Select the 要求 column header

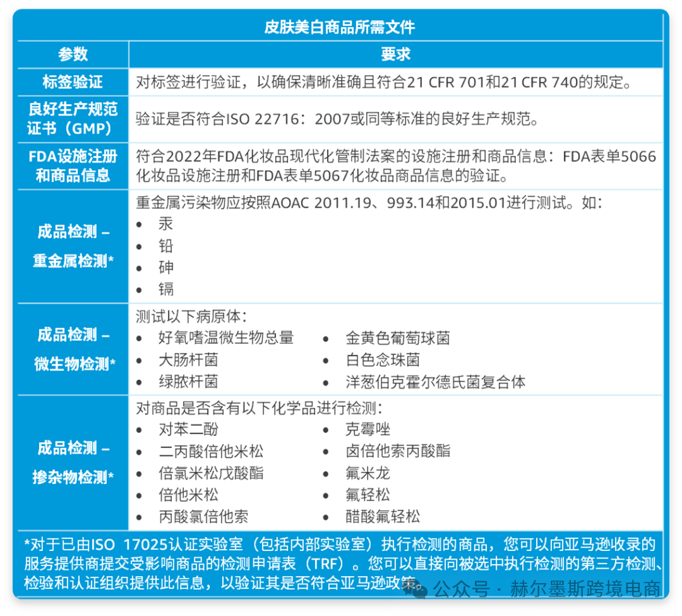[x=396, y=55]
